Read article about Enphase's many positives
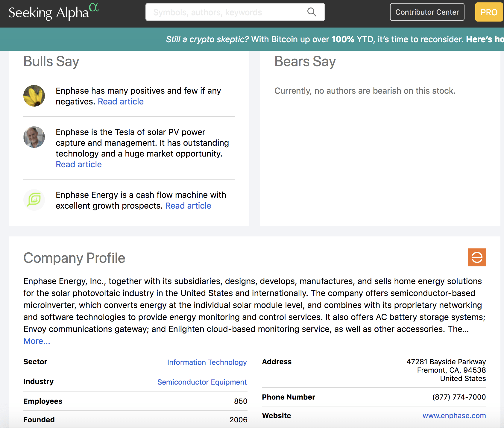 coord(121,102)
